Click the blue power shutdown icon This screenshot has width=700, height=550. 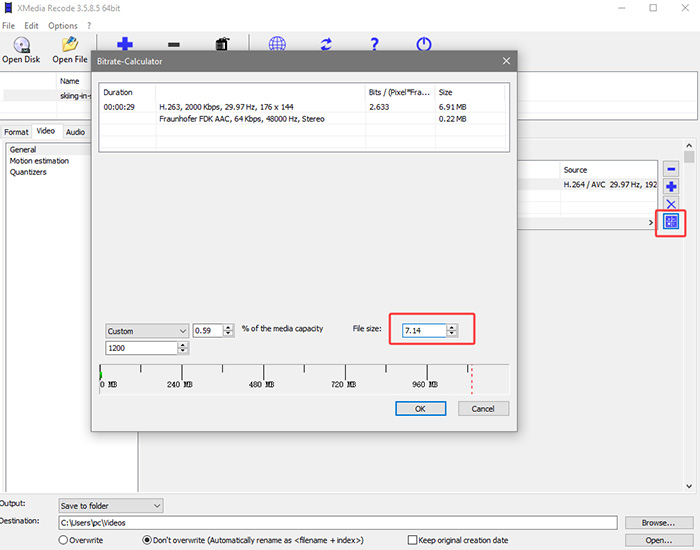pos(424,44)
